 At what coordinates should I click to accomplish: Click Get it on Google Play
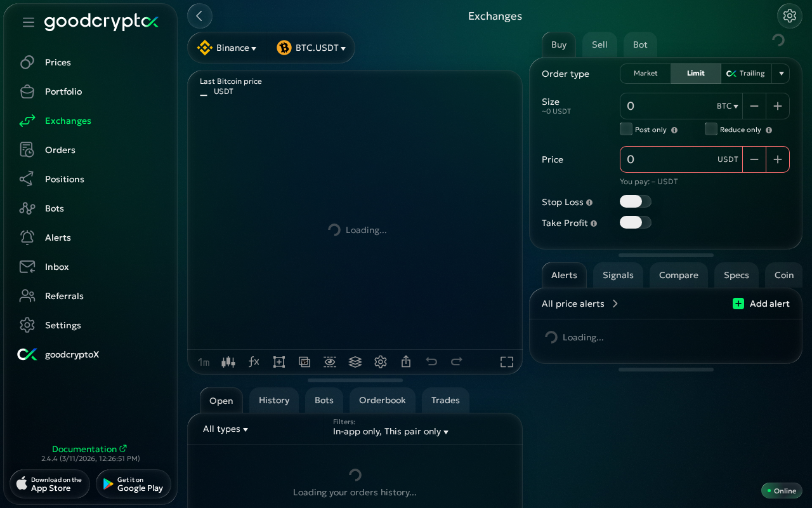[x=133, y=484]
